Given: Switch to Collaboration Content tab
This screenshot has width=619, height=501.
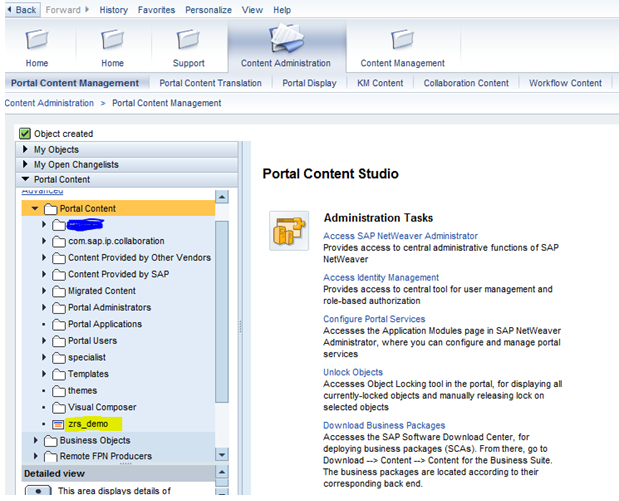Looking at the screenshot, I should [466, 83].
